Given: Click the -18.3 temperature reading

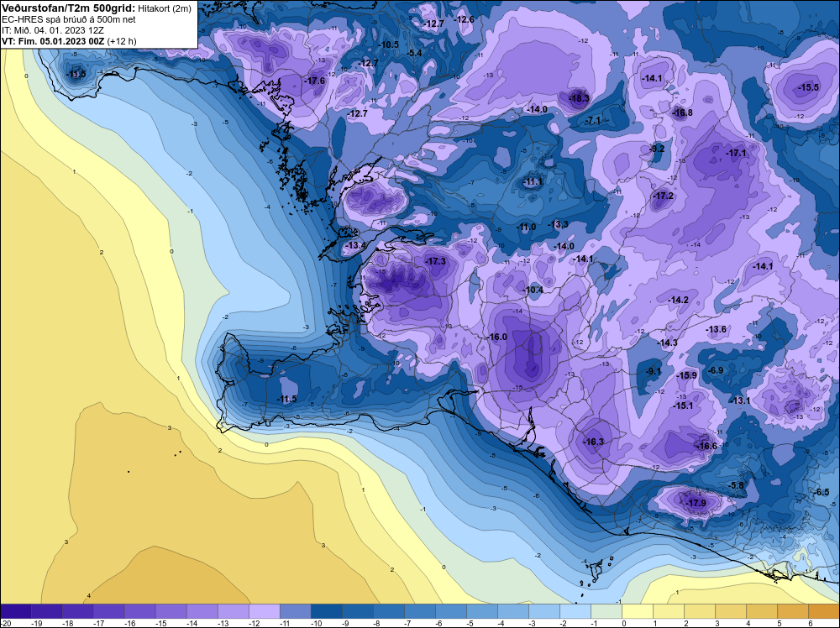Looking at the screenshot, I should coord(579,98).
